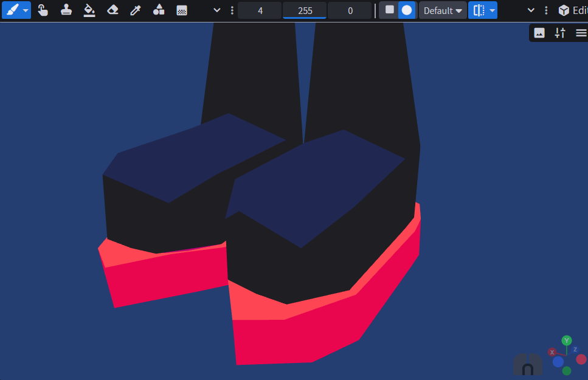Open mirror painting options dropdown arrow
Image resolution: width=588 pixels, height=380 pixels.
[493, 10]
